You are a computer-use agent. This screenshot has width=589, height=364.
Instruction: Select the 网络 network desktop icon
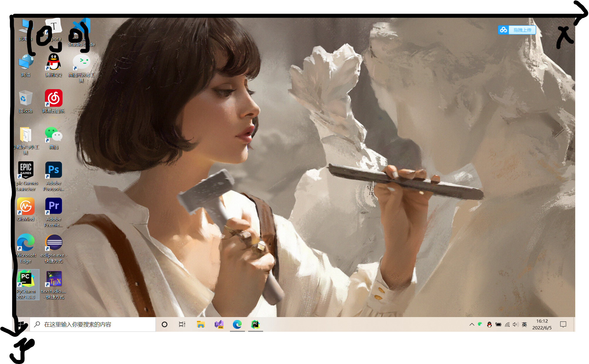tap(26, 66)
